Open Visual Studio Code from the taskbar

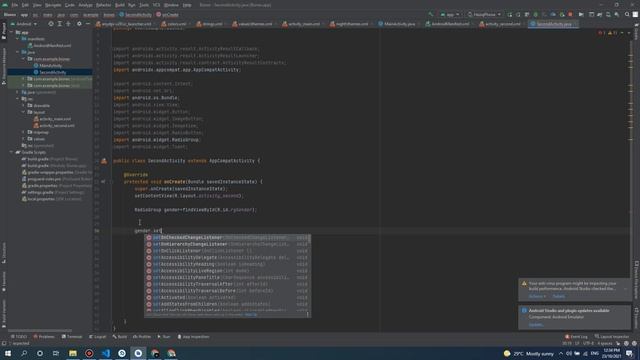coord(105,353)
